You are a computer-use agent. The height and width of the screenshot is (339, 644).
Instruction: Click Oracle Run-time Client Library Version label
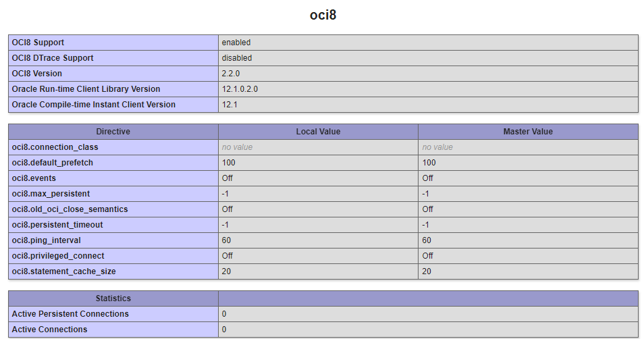coord(86,89)
